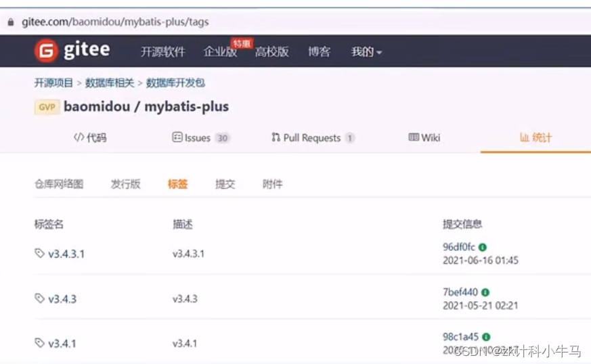591x364 pixels.
Task: Click the v3.4.3.1 description text
Action: point(188,254)
